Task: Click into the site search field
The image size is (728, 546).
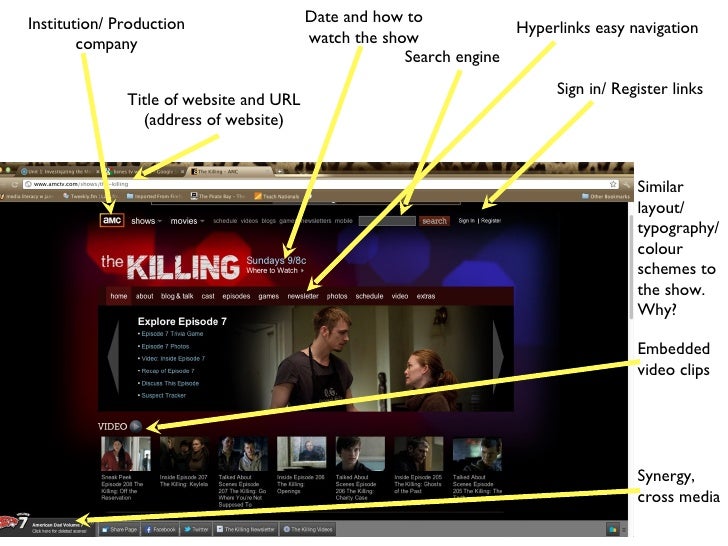Action: [387, 221]
